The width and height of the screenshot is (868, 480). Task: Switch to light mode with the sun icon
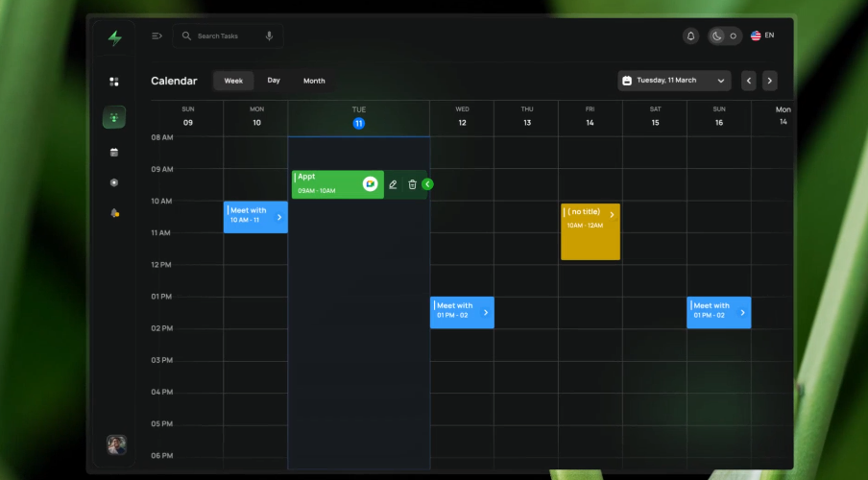point(733,36)
